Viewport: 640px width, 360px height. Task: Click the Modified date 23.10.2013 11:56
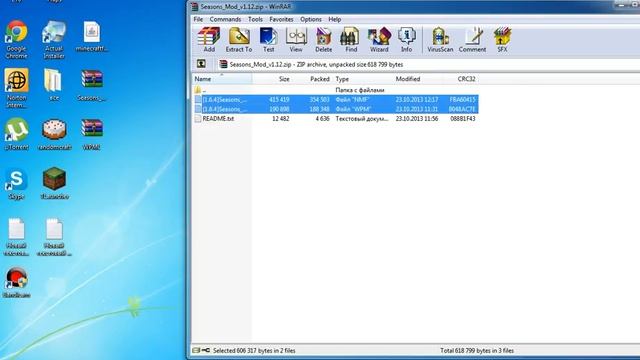[416, 118]
